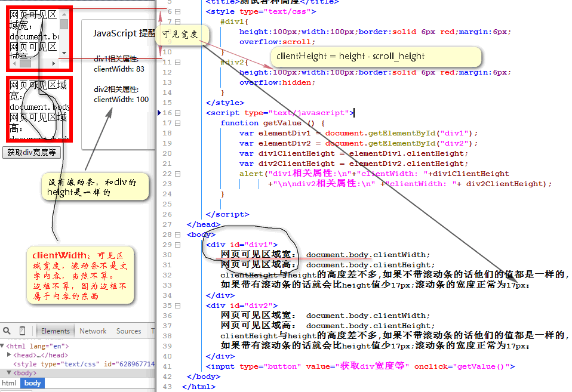Collapse the script block on line 16
The height and width of the screenshot is (392, 572).
coord(178,113)
